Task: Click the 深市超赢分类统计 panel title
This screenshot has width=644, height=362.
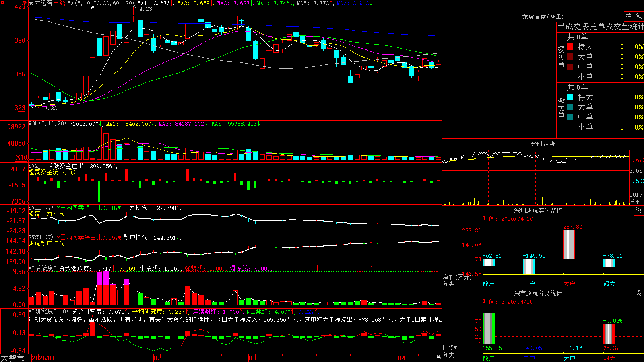Action: (x=538, y=293)
